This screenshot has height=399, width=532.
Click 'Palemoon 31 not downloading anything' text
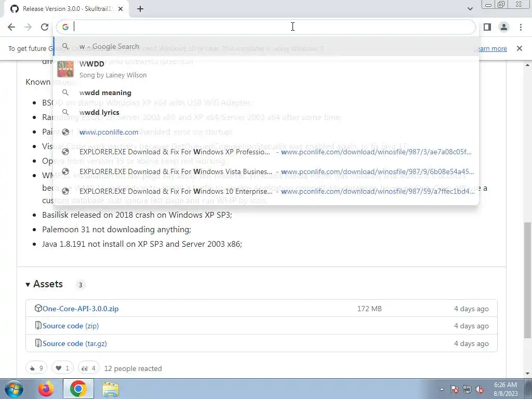(x=117, y=230)
